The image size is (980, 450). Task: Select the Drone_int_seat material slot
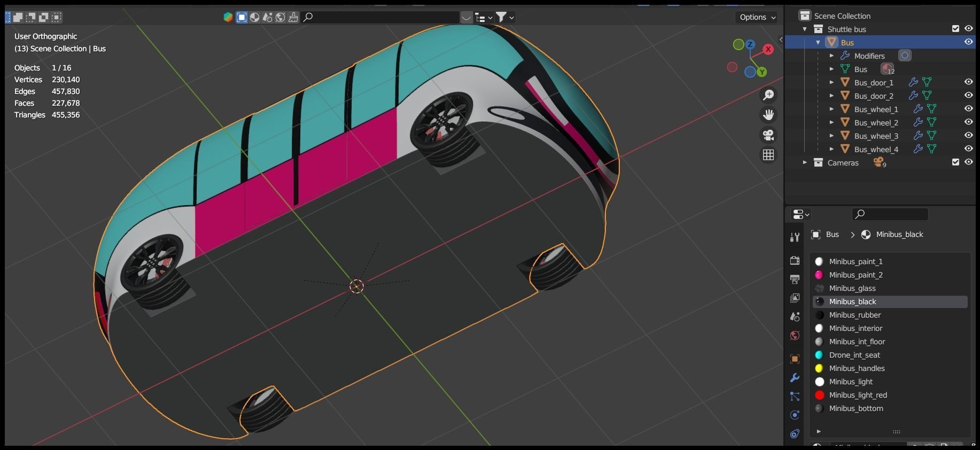pos(890,355)
